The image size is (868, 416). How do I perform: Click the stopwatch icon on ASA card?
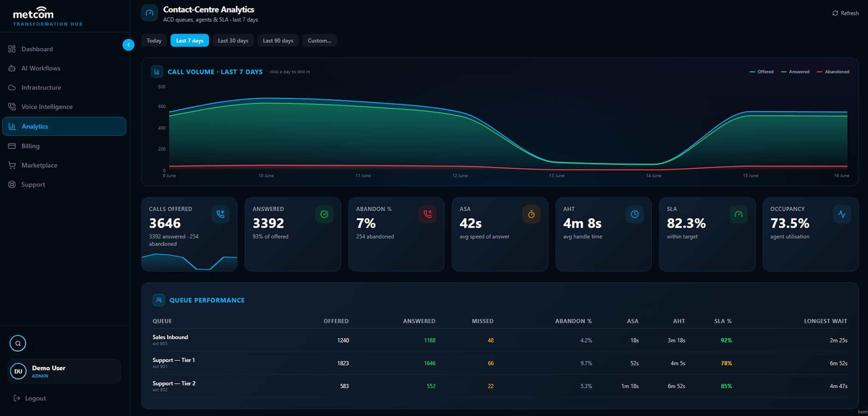(531, 214)
